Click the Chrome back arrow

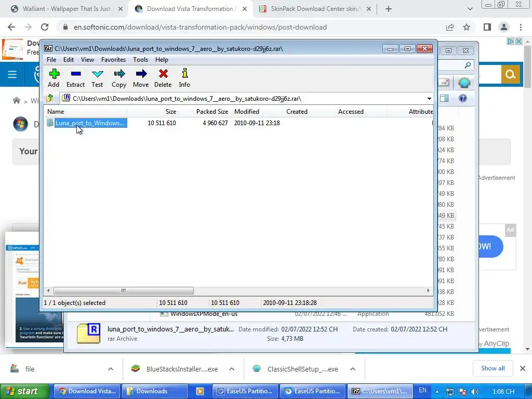coord(11,27)
